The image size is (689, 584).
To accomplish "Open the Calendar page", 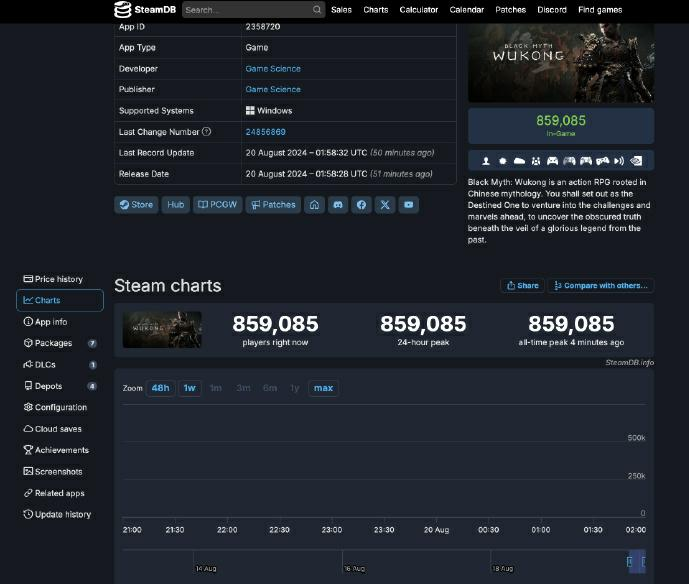I will point(467,10).
